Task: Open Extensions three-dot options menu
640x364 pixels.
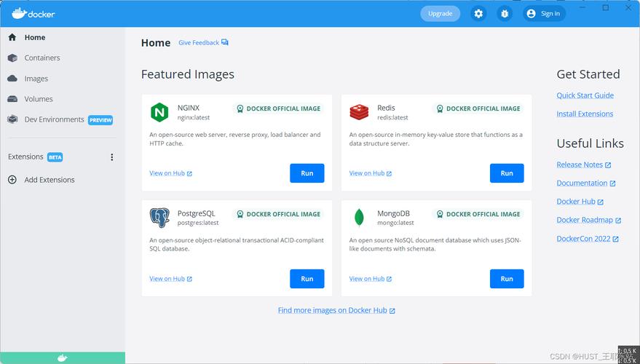Action: tap(112, 157)
